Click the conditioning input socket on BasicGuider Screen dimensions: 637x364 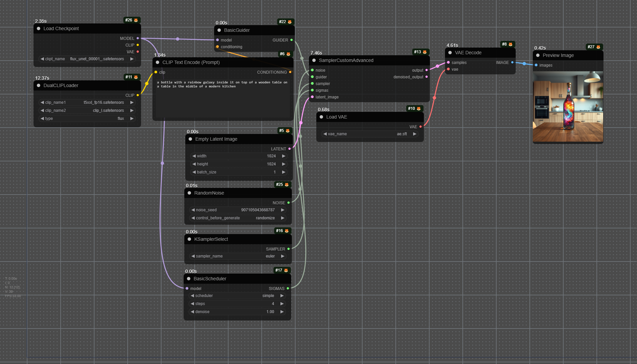click(217, 47)
